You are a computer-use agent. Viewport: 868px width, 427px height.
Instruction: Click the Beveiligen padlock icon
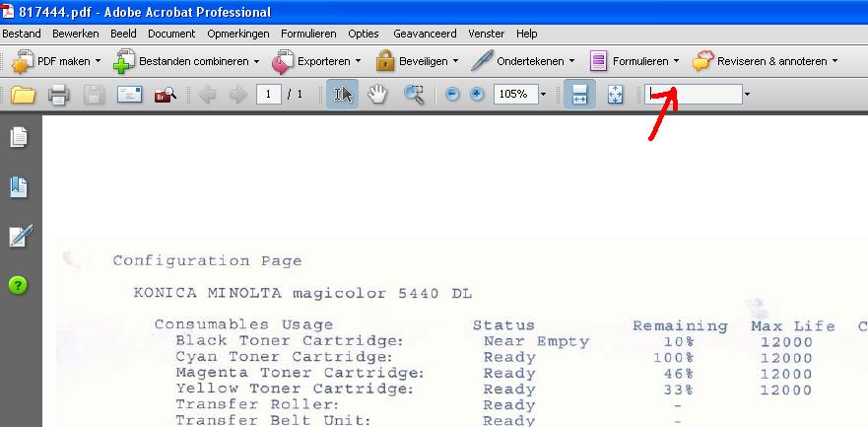tap(385, 61)
